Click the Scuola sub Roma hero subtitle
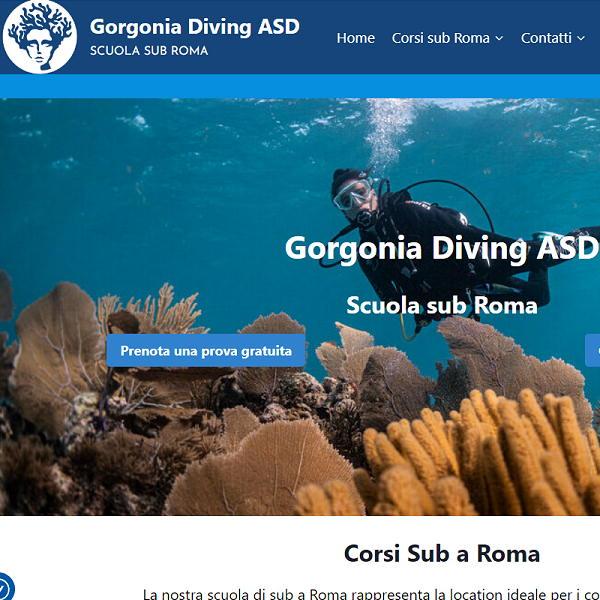600x600 pixels. [x=442, y=305]
